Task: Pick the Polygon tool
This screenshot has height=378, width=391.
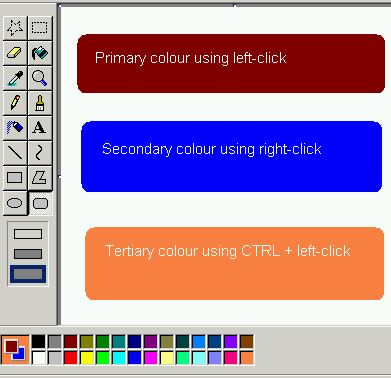Action: coord(40,178)
